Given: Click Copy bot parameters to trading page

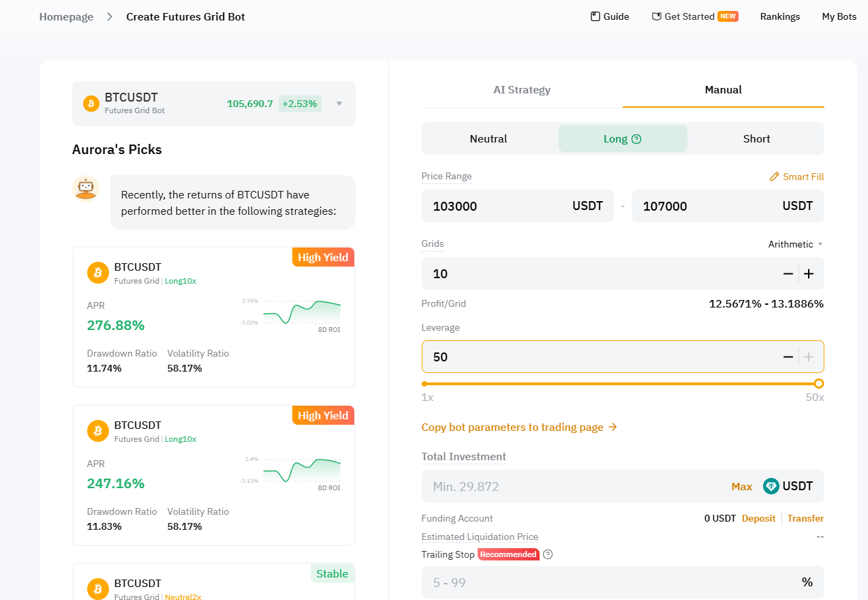Looking at the screenshot, I should point(519,427).
